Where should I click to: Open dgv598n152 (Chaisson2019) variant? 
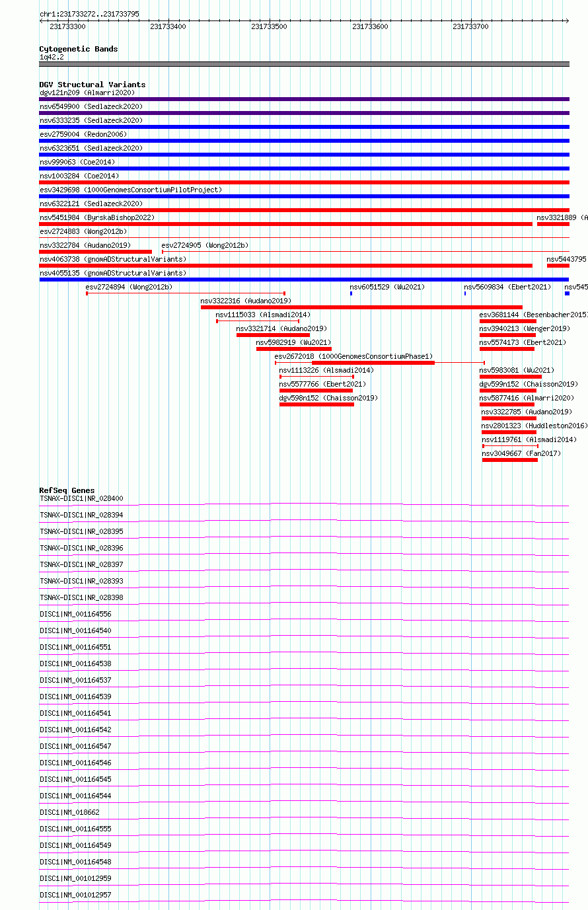(316, 404)
